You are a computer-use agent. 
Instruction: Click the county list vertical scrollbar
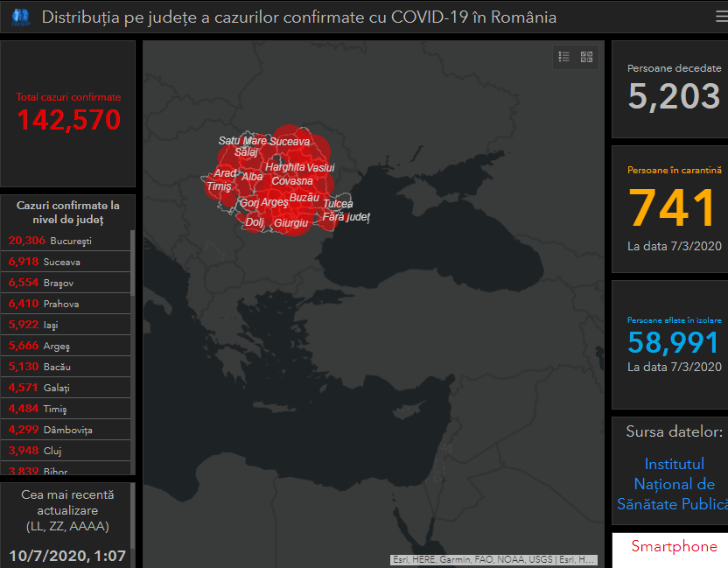point(133,350)
